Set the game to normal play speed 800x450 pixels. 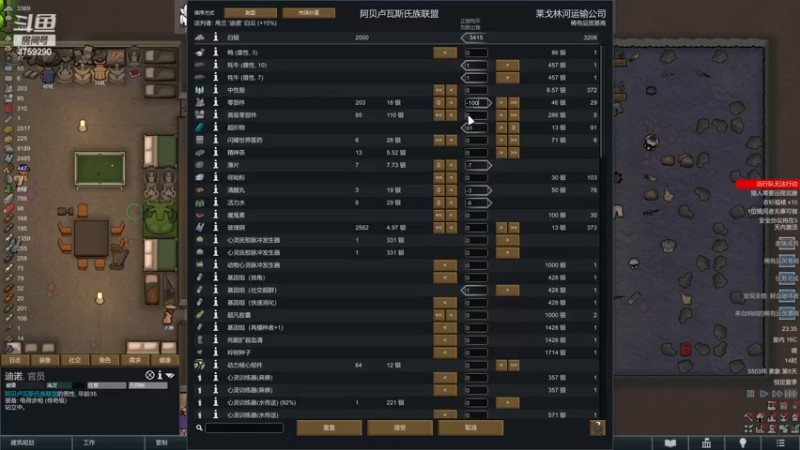pos(764,394)
